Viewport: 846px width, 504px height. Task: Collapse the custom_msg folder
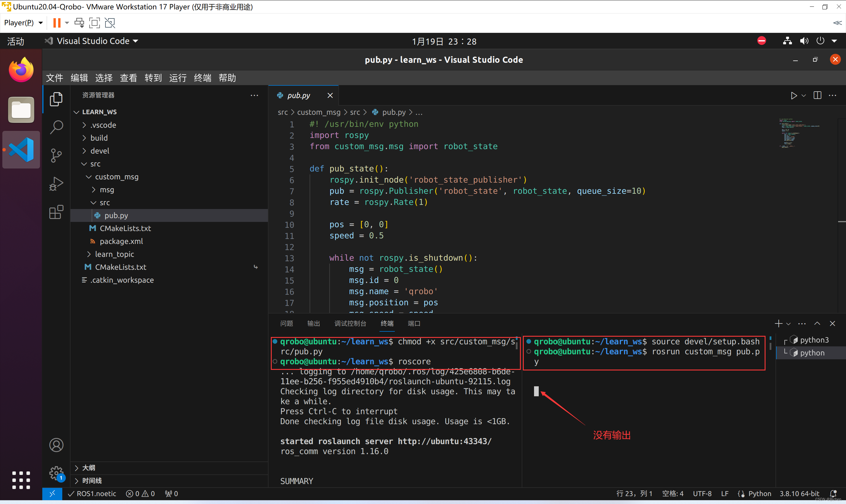click(169, 177)
